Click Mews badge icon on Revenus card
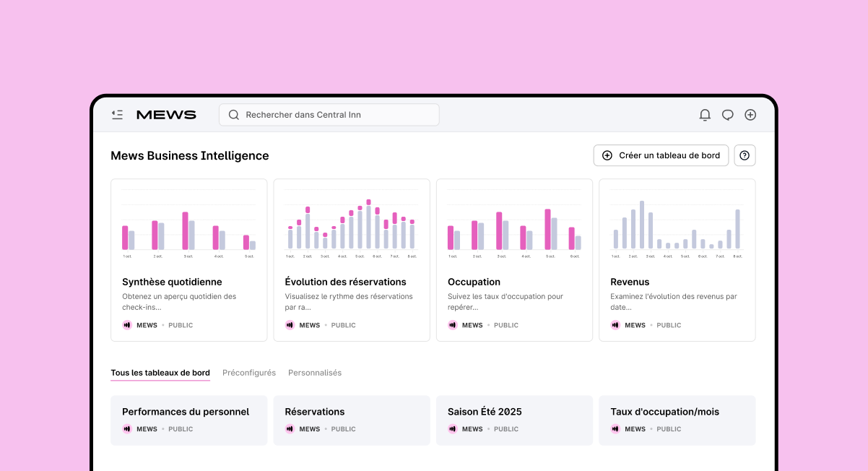Screen dimensions: 868x471 point(615,325)
